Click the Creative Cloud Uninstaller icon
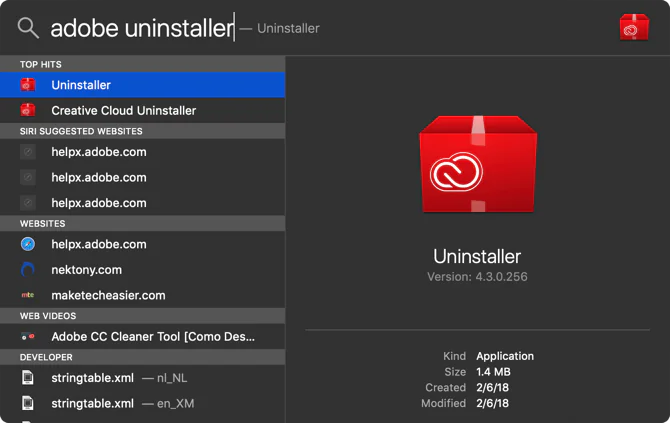 28,111
